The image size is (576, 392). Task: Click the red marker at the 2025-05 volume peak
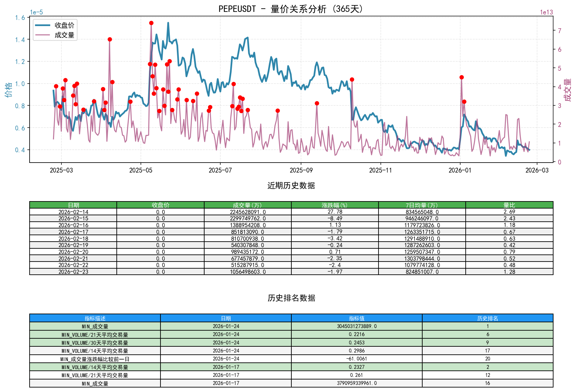pyautogui.click(x=151, y=23)
